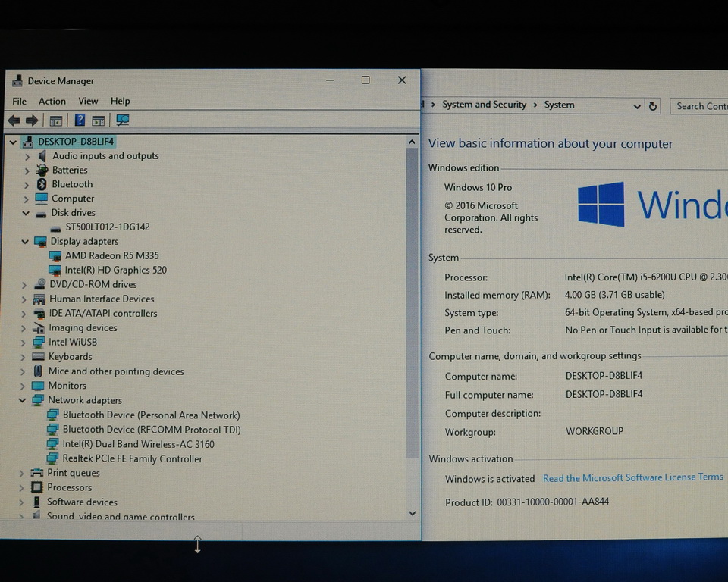This screenshot has width=728, height=582.
Task: Expand the Audio inputs and outputs category
Action: (27, 156)
